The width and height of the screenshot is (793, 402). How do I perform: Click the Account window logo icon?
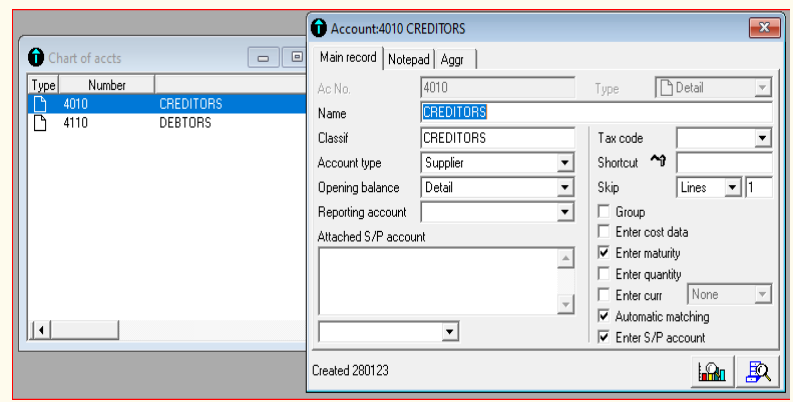point(319,28)
